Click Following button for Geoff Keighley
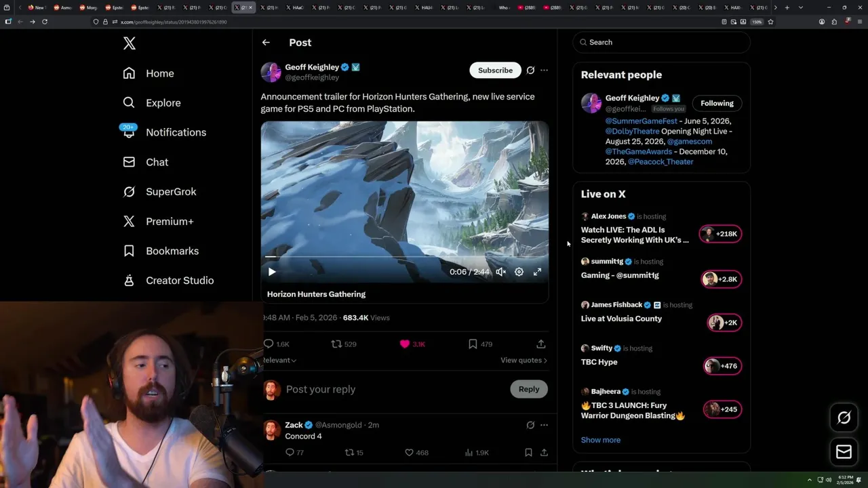This screenshot has width=868, height=488. tap(717, 103)
